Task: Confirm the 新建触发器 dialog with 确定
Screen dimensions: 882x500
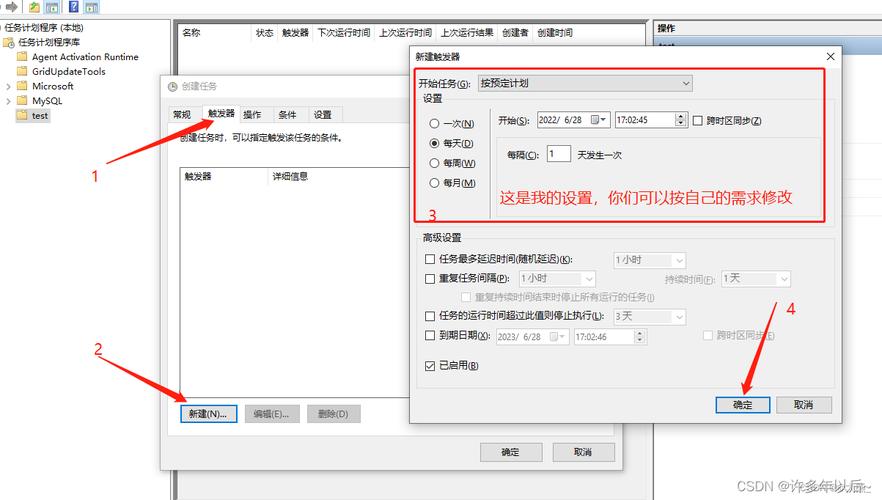Action: pyautogui.click(x=742, y=404)
